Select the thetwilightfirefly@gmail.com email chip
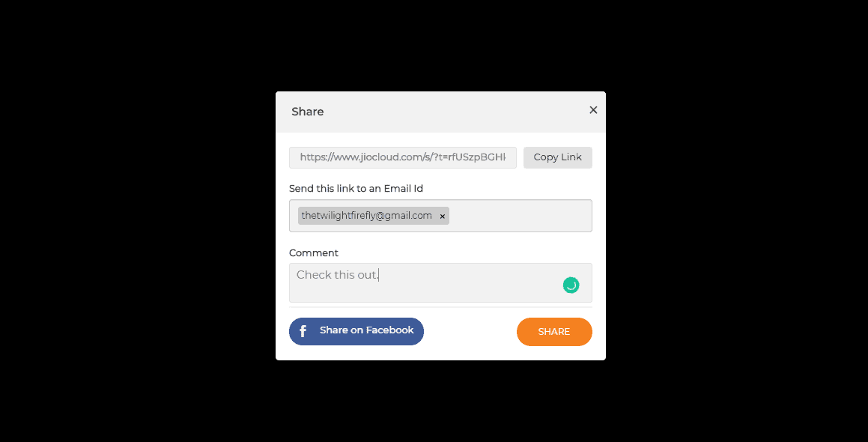Viewport: 868px width, 442px height. 366,216
